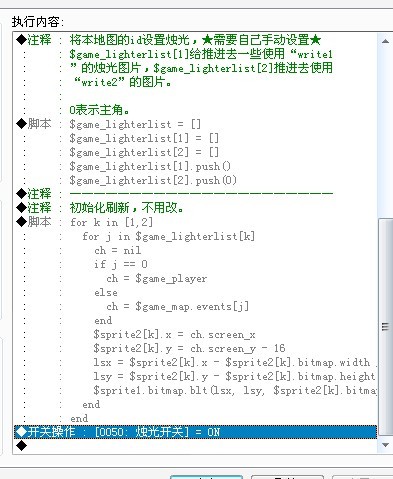393x479 pixels.
Task: Click the vertical scrollbar thumb
Action: pyautogui.click(x=385, y=327)
